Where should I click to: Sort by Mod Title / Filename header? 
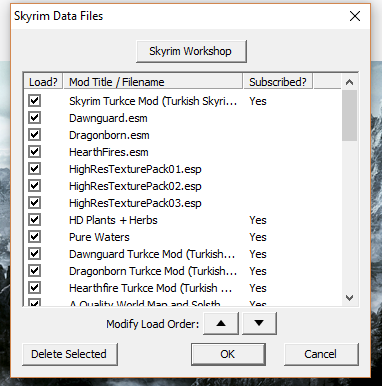(x=153, y=82)
